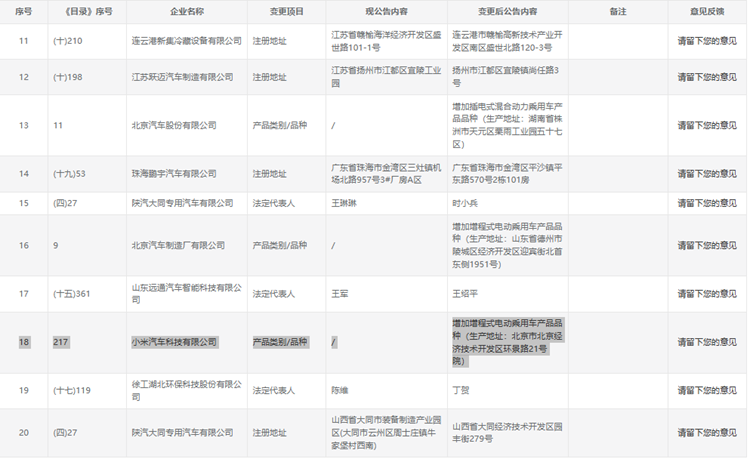Click highlighted 小米汽车科技有限公司 cell
The height and width of the screenshot is (459, 750).
coord(174,342)
